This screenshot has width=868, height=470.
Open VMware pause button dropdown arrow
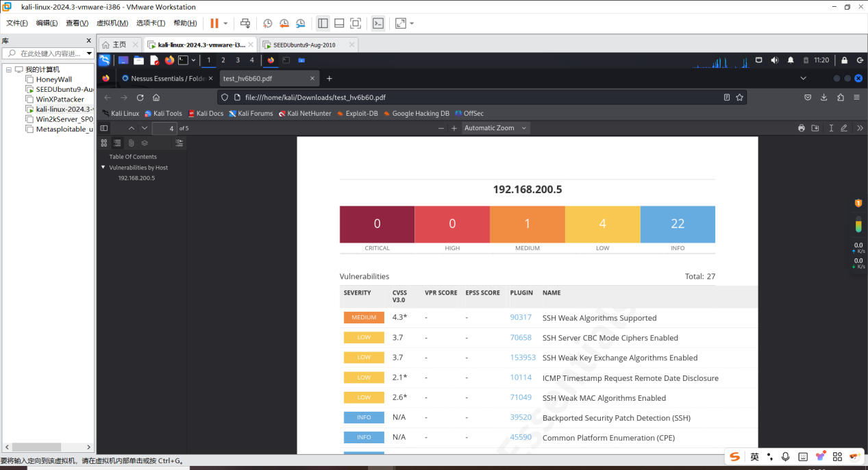[226, 23]
